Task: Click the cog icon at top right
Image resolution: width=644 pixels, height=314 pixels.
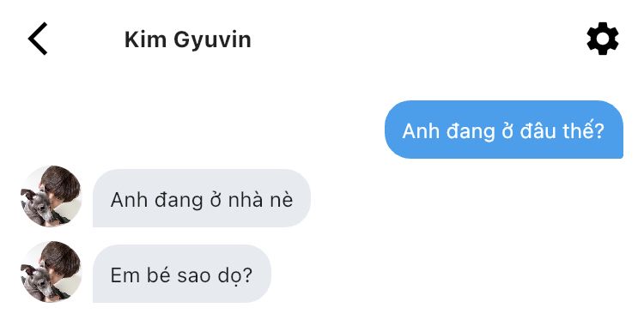Action: [603, 39]
